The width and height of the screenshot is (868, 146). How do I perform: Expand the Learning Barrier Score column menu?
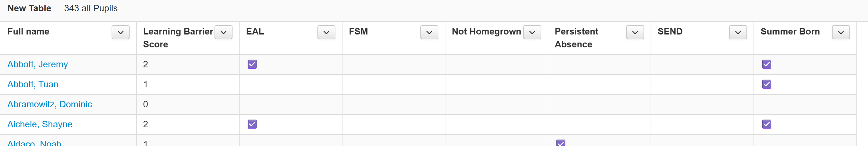click(x=224, y=33)
